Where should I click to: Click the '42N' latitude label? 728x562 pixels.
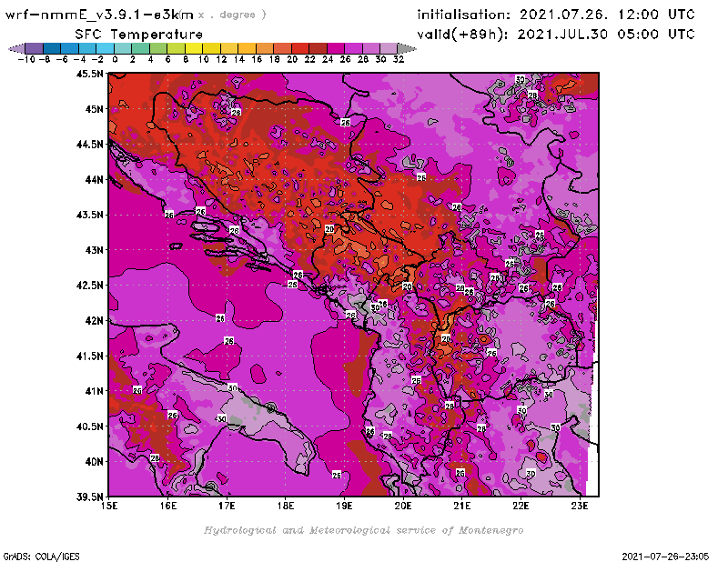click(x=94, y=321)
